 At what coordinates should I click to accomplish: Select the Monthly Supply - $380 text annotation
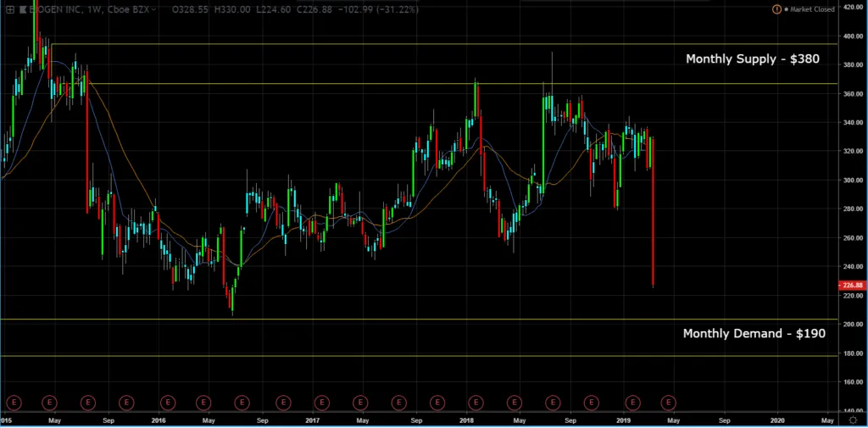tap(753, 58)
